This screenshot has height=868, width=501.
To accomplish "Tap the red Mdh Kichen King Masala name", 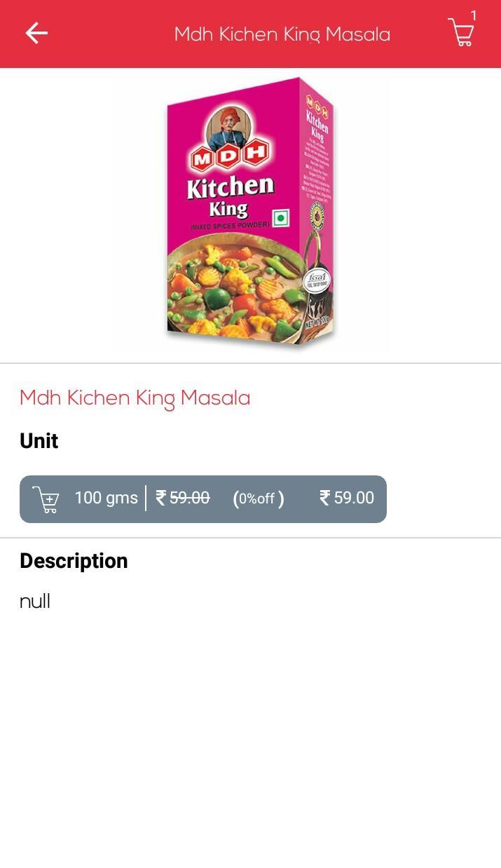I will (135, 399).
